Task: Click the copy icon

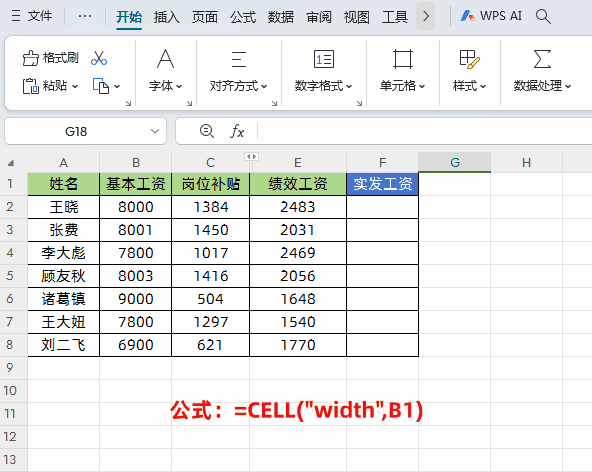Action: 101,86
